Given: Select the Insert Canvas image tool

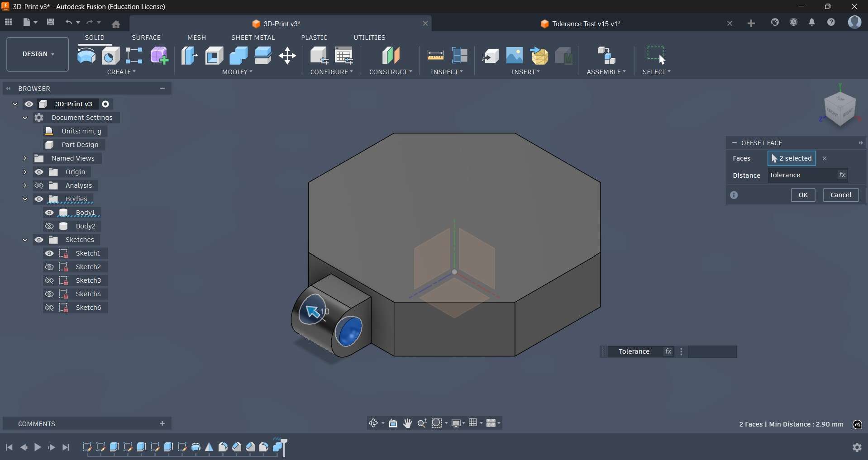Looking at the screenshot, I should tap(515, 56).
